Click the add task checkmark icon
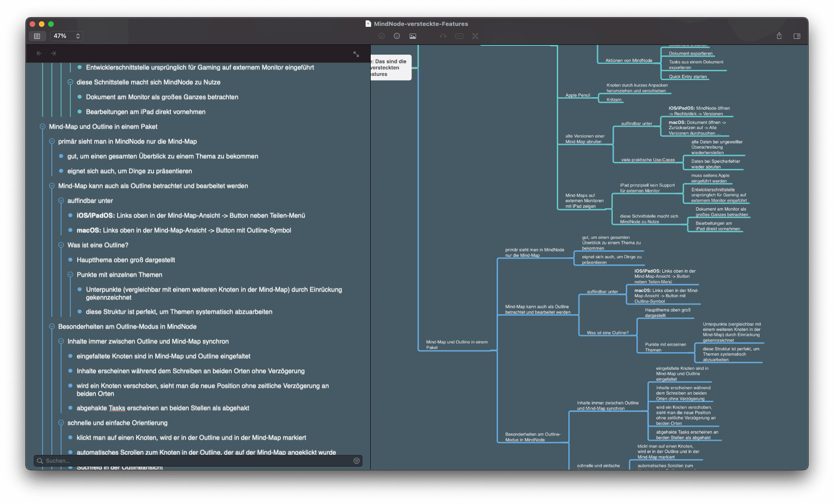 click(381, 36)
